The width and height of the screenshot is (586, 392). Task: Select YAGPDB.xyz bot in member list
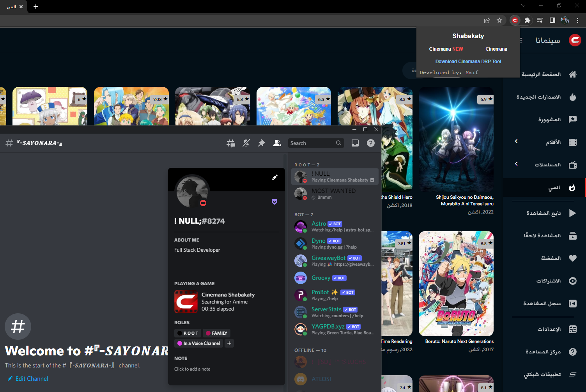(x=335, y=329)
